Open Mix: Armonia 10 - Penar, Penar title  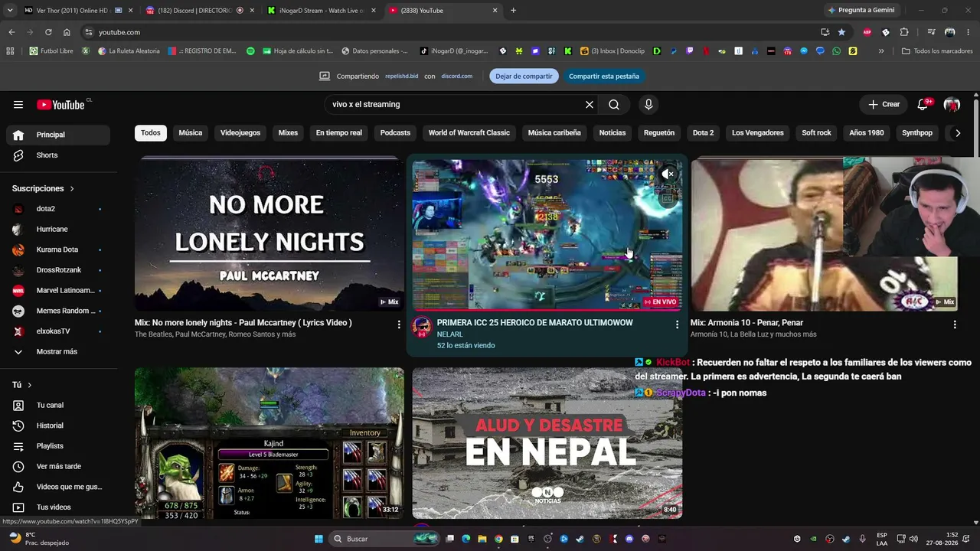746,323
